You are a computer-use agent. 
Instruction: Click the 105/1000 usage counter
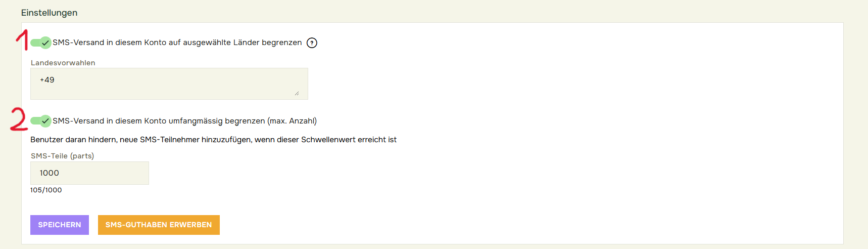coord(46,190)
